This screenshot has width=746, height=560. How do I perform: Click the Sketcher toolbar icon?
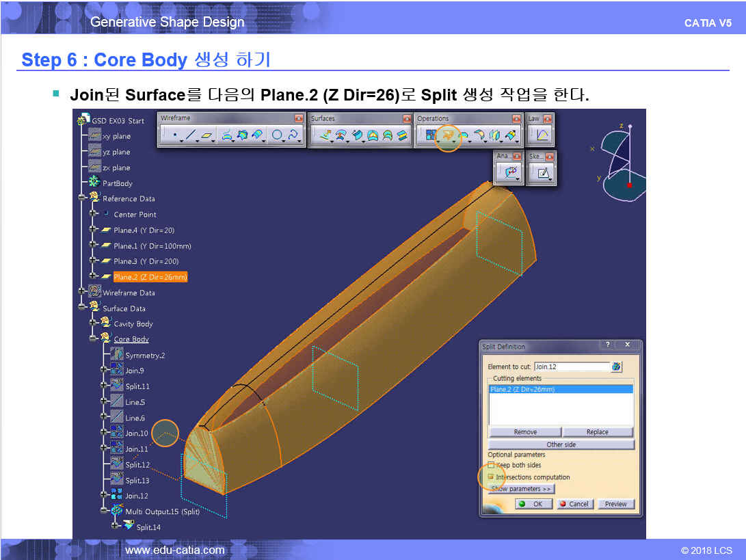(543, 174)
